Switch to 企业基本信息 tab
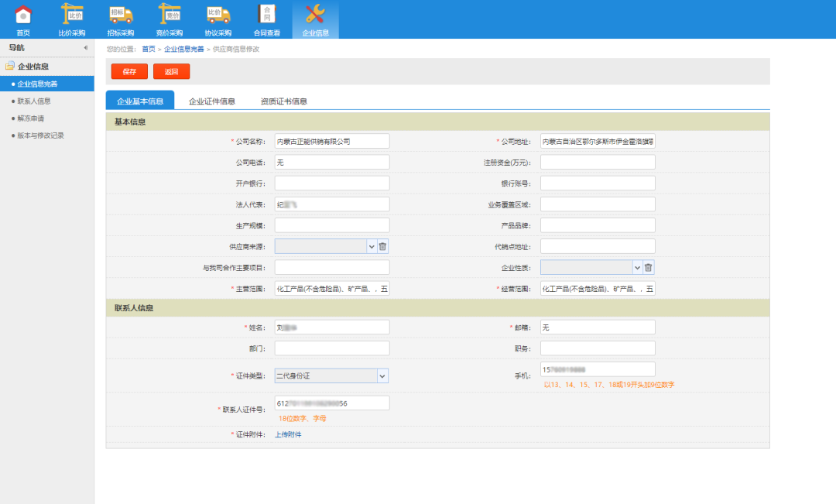The width and height of the screenshot is (836, 504). tap(139, 101)
